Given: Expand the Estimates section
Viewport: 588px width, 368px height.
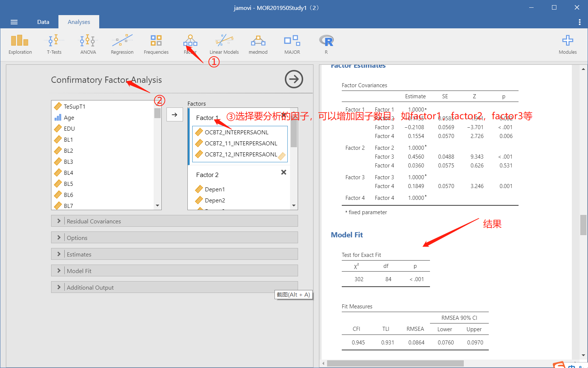Looking at the screenshot, I should pyautogui.click(x=175, y=254).
